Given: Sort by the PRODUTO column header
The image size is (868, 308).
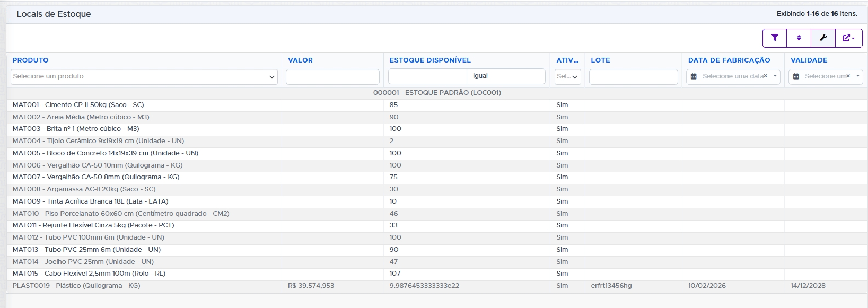Looking at the screenshot, I should (31, 60).
